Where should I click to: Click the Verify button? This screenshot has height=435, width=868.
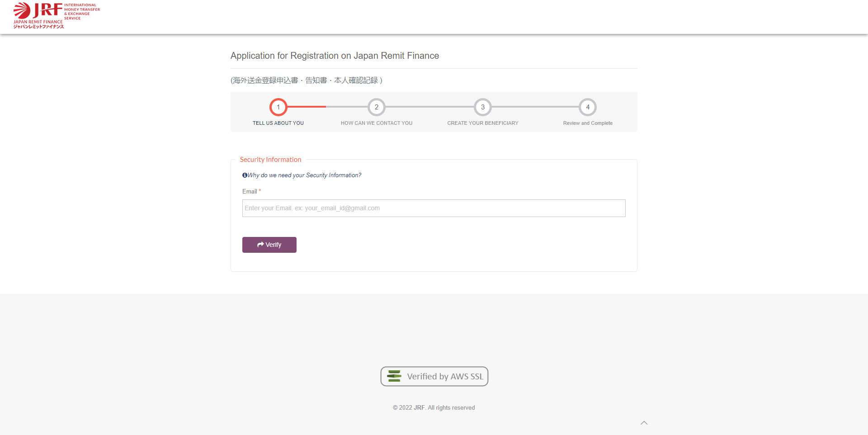point(269,245)
